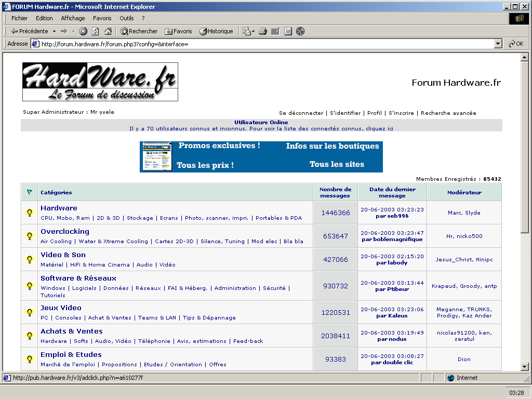
Task: Click the lightbulb icon beside Achats & Ventes
Action: pyautogui.click(x=30, y=336)
